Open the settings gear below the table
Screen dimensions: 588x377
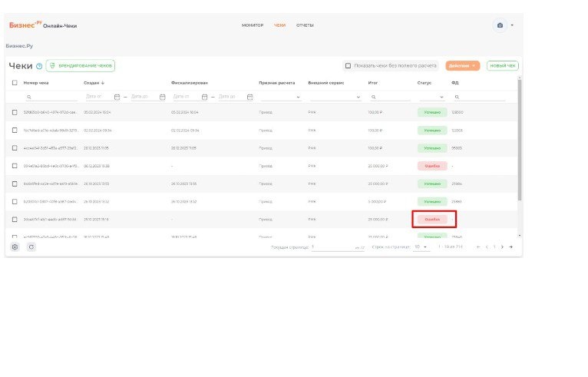point(15,246)
